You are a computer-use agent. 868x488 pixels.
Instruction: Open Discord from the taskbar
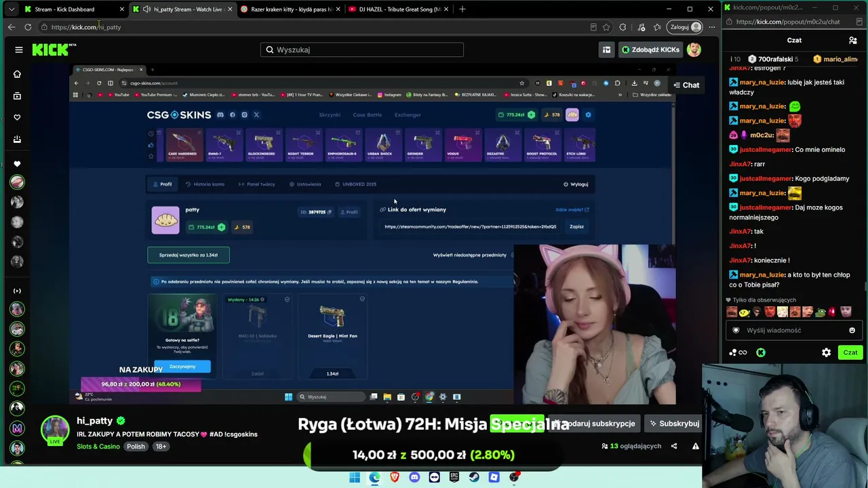(414, 477)
